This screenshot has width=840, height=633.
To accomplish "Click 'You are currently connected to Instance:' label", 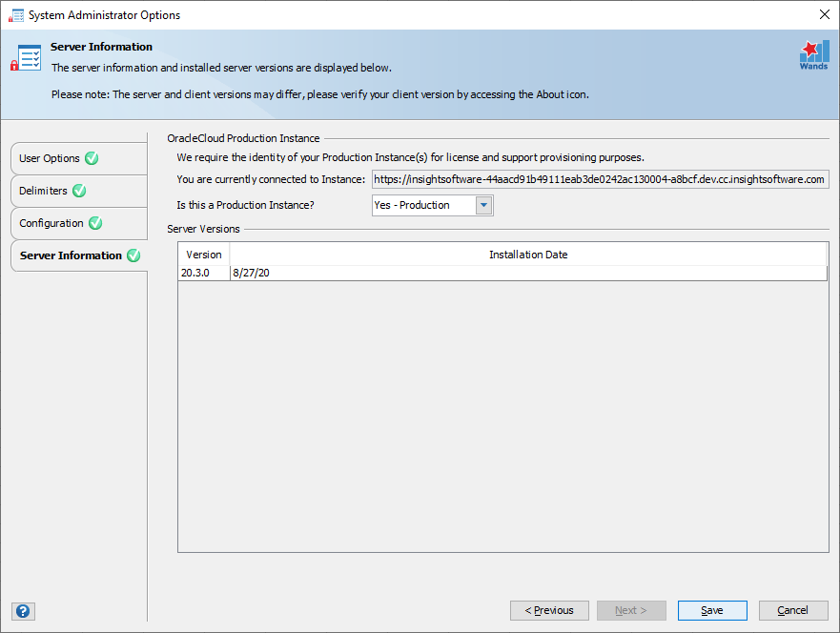I will pyautogui.click(x=271, y=179).
